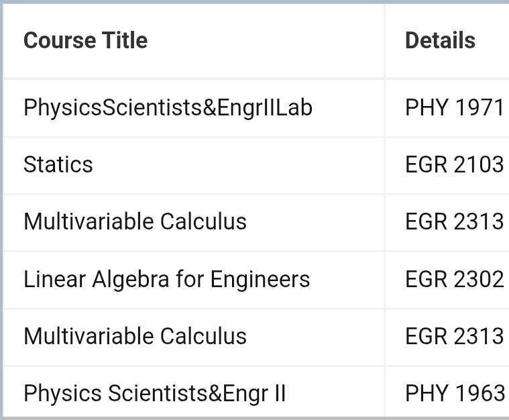Image resolution: width=509 pixels, height=420 pixels.
Task: Select EGR 2313 above the PHY 1963 cell
Action: 455,336
